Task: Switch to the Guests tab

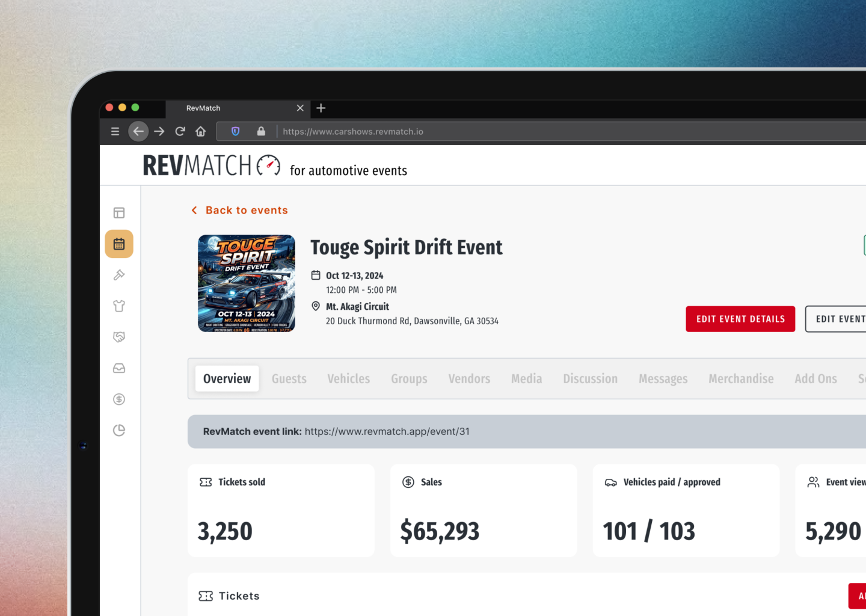Action: pyautogui.click(x=289, y=379)
